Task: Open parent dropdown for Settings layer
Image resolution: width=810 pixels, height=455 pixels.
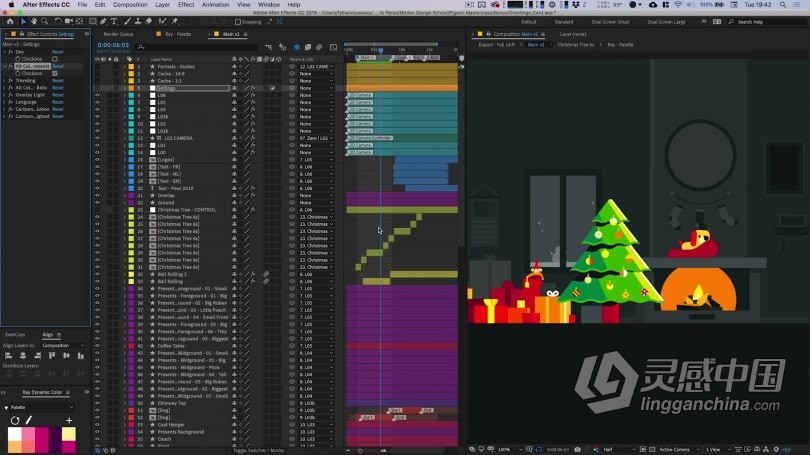Action: click(x=315, y=88)
